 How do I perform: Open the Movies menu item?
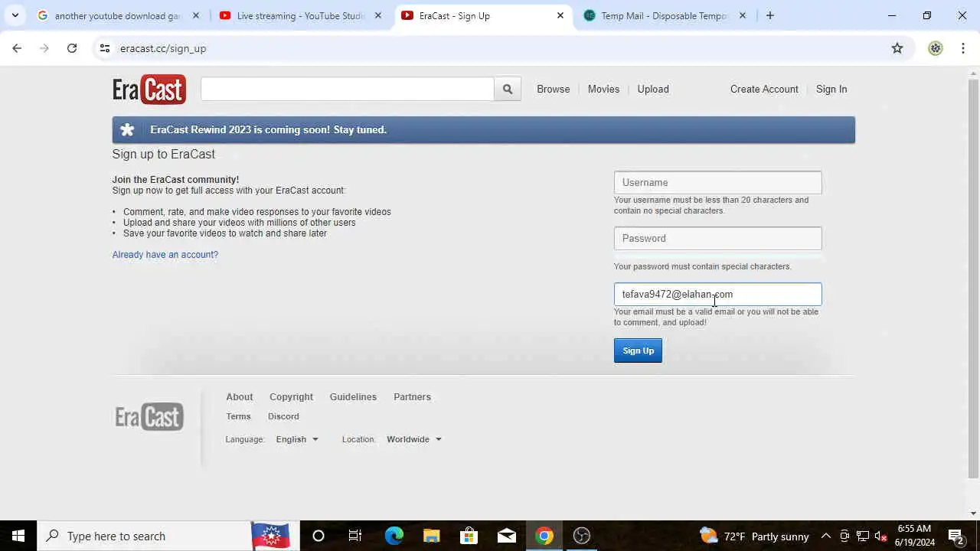click(603, 90)
